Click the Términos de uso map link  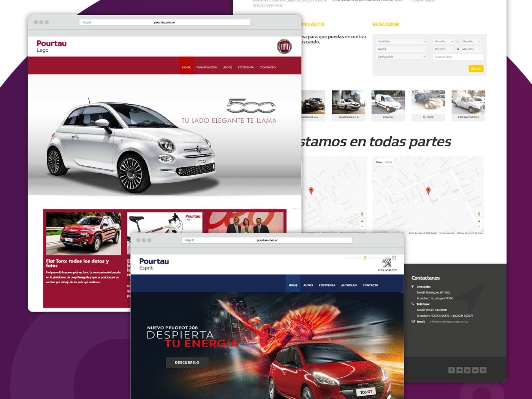click(446, 233)
